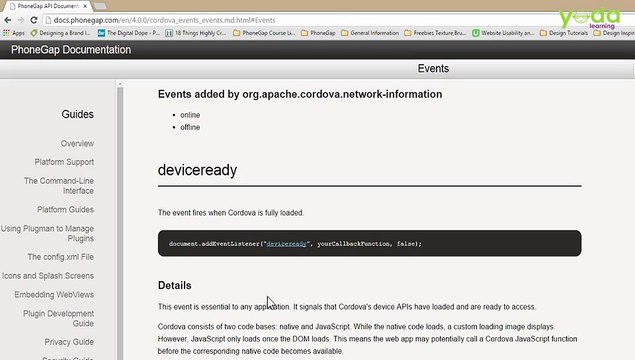Viewport: 635px width, 360px height.
Task: Click the 'Details' subheading
Action: coord(175,285)
